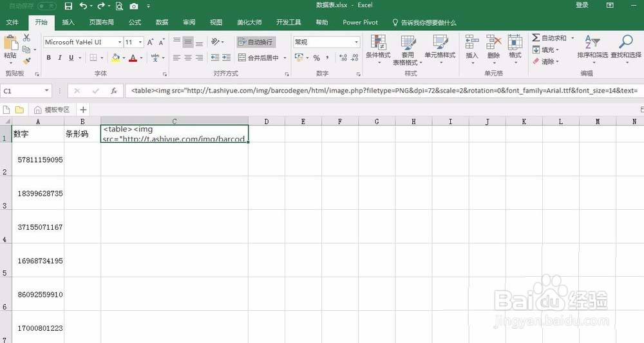
Task: Toggle italic formatting
Action: pyautogui.click(x=60, y=58)
